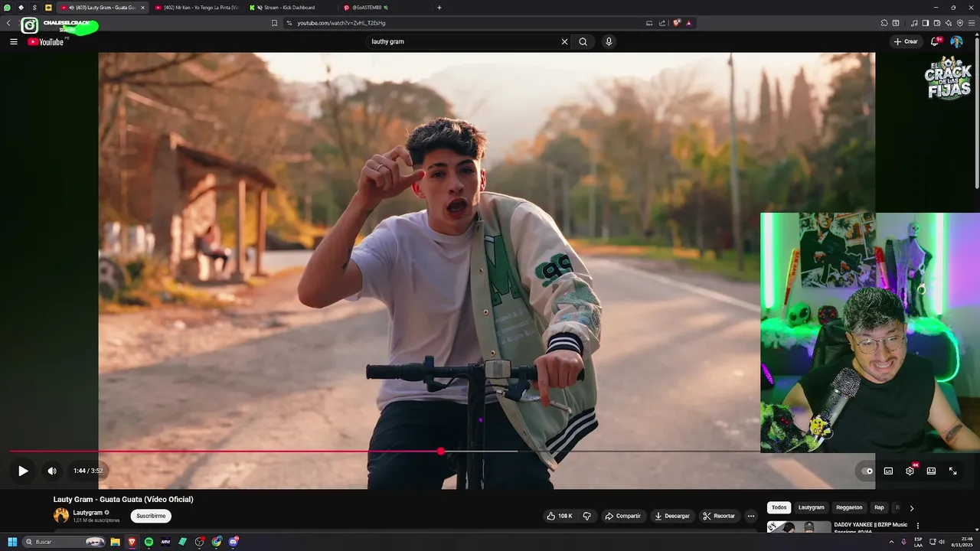Click the Descargar download button

(671, 516)
